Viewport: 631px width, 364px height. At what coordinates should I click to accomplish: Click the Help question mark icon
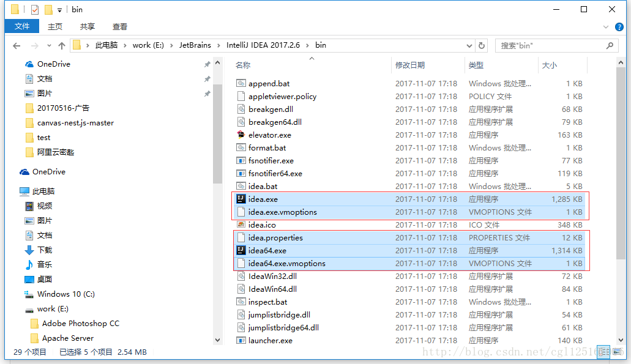[x=619, y=27]
